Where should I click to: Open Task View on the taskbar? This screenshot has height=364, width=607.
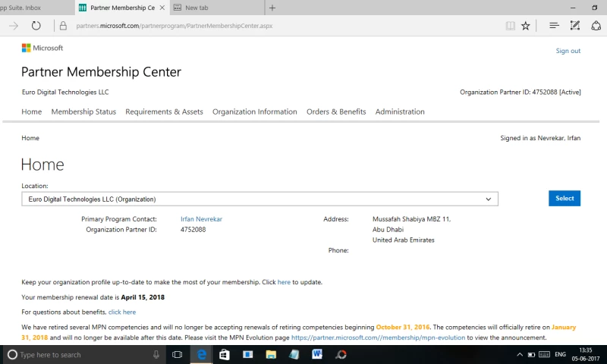pos(178,354)
